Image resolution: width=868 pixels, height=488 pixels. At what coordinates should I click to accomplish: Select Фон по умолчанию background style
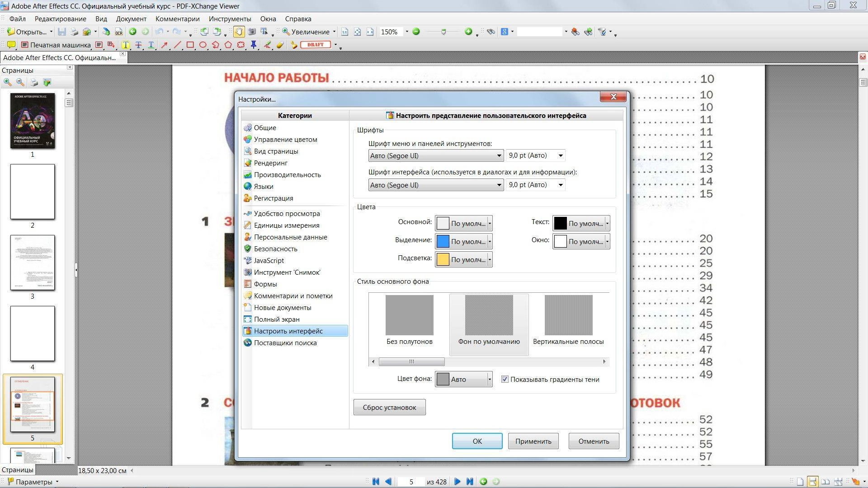point(489,324)
